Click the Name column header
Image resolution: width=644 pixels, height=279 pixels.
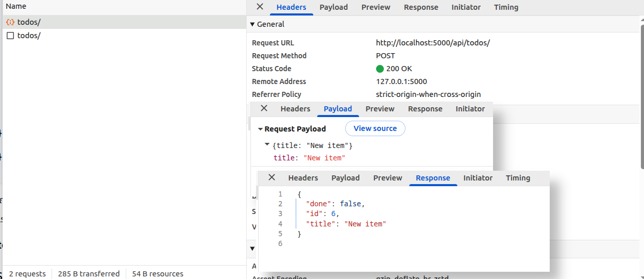(16, 6)
